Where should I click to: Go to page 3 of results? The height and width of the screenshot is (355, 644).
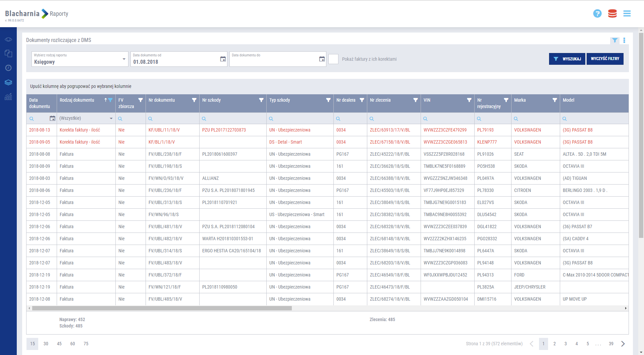pyautogui.click(x=566, y=344)
